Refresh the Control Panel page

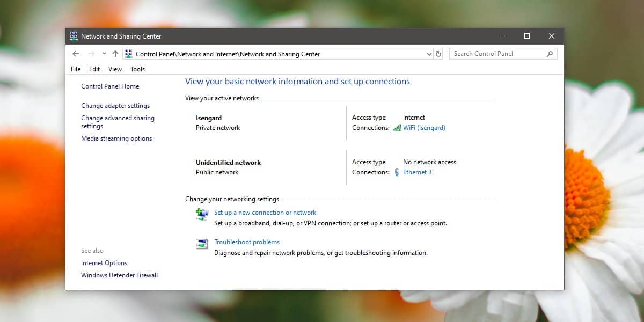click(x=438, y=54)
